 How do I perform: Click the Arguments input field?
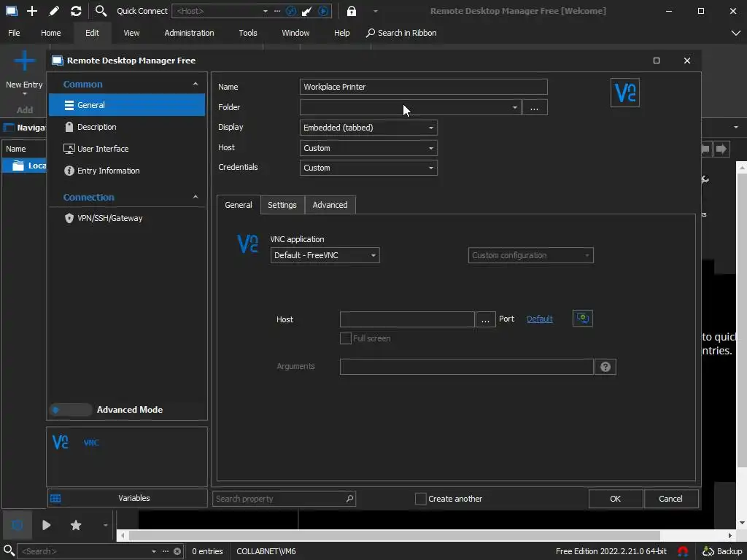coord(466,367)
